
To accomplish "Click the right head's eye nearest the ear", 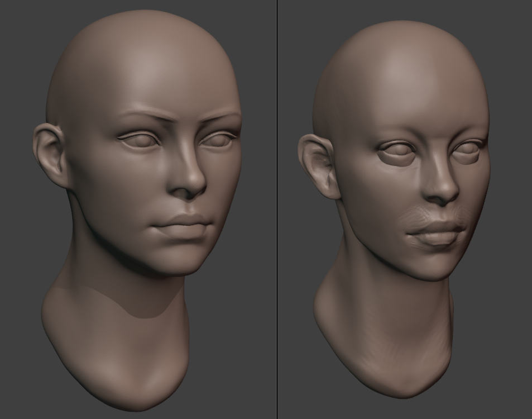I will 397,151.
